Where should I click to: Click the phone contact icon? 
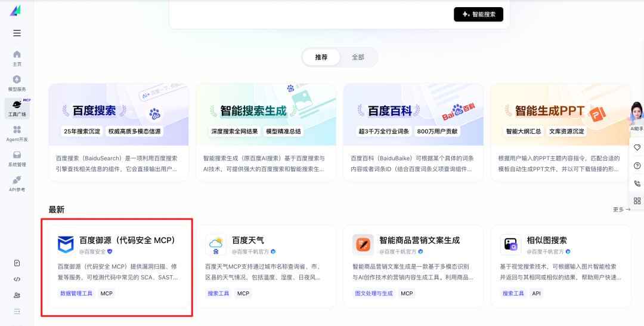tap(637, 183)
